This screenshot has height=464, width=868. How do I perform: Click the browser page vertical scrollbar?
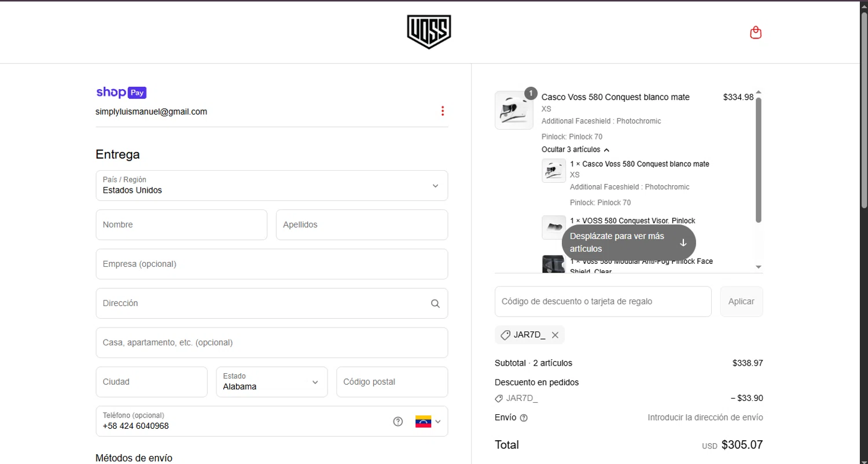(864, 110)
